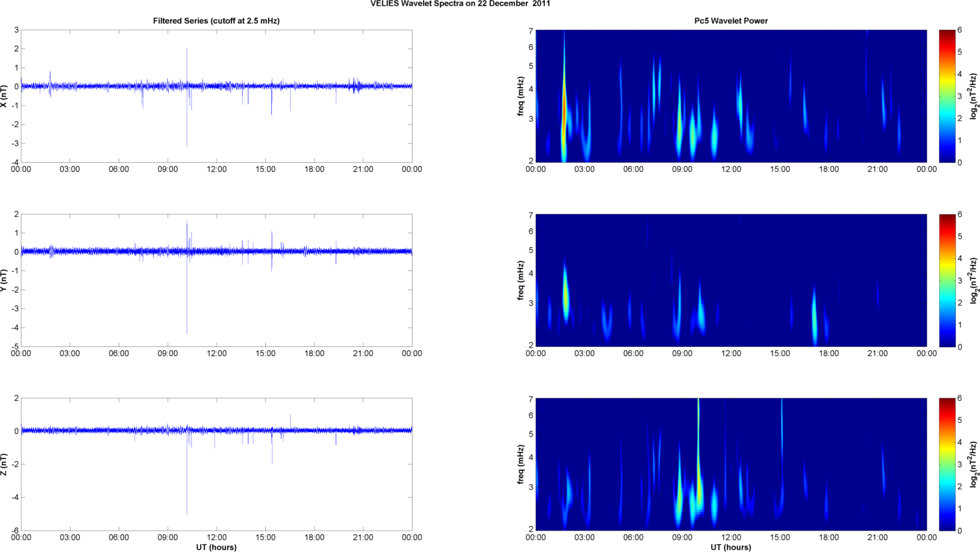Click the -4 tick on X (nT) axis
This screenshot has height=552, width=980.
(x=14, y=162)
